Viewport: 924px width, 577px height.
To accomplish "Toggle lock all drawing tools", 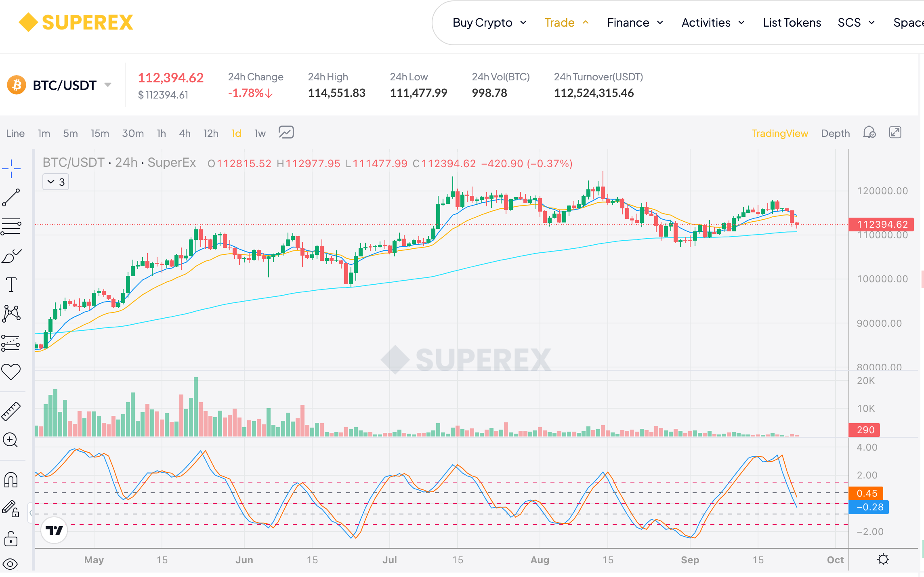I will coord(11,539).
